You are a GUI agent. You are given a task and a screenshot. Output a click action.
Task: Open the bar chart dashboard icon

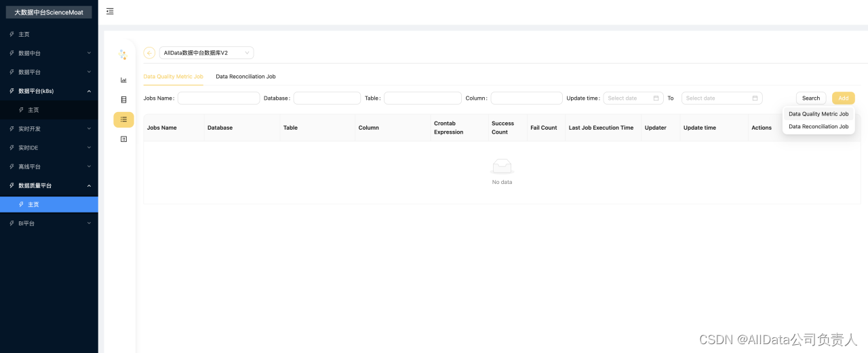pos(123,80)
